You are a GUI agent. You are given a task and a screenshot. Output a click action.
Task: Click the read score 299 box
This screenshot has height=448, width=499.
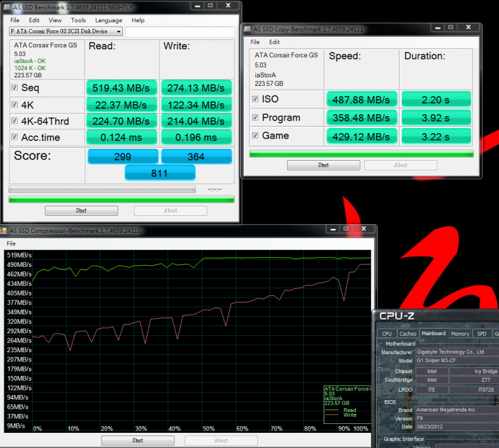[x=123, y=157]
